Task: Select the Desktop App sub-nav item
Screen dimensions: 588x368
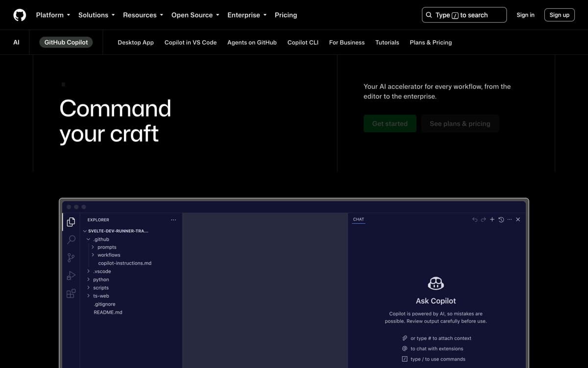Action: (x=136, y=42)
